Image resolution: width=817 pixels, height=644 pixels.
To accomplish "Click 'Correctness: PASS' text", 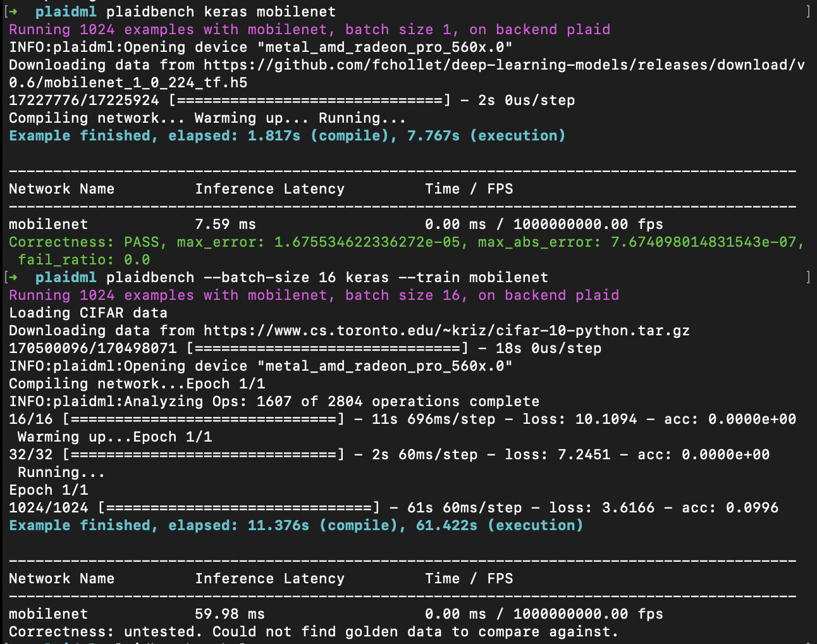I will tap(83, 242).
